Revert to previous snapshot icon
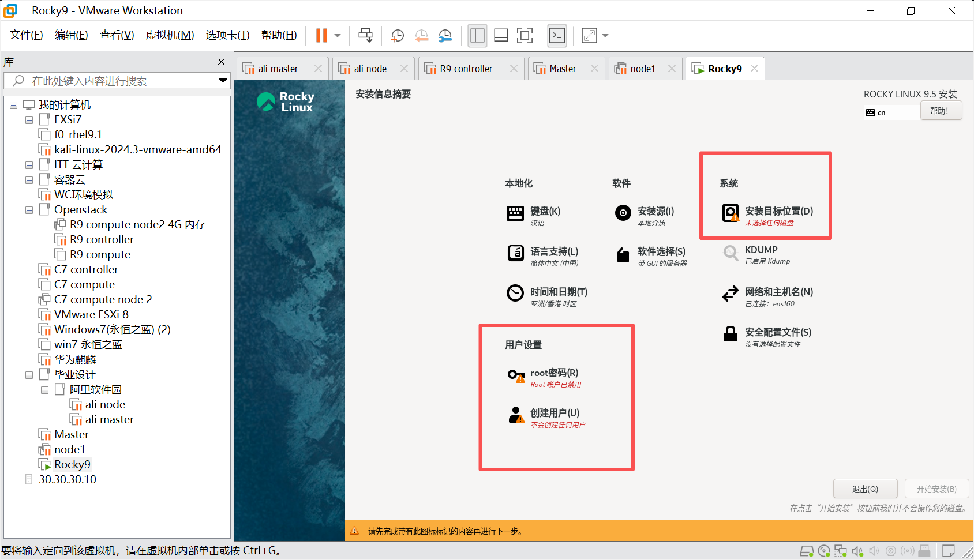This screenshot has height=560, width=974. 422,36
